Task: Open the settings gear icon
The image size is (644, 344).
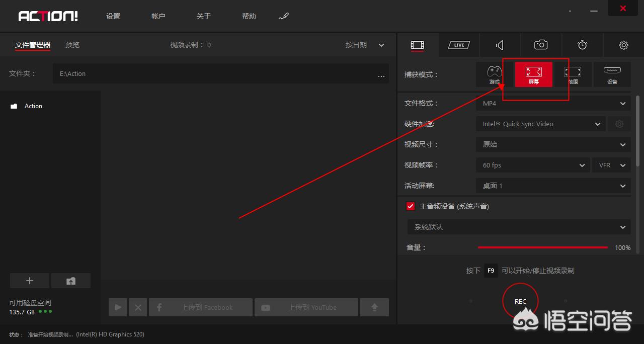Action: [x=623, y=45]
